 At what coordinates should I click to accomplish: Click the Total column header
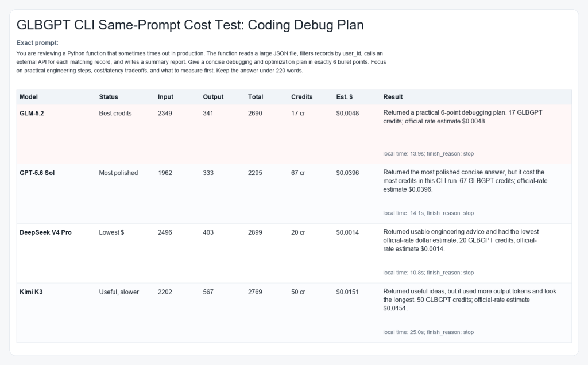pos(256,96)
